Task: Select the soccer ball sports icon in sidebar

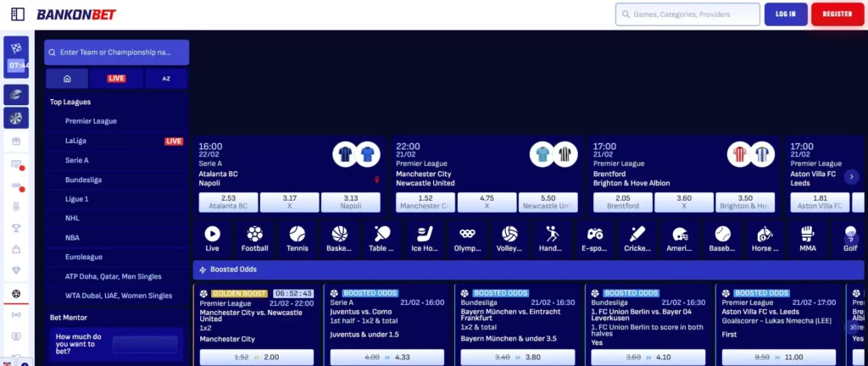Action: click(16, 294)
